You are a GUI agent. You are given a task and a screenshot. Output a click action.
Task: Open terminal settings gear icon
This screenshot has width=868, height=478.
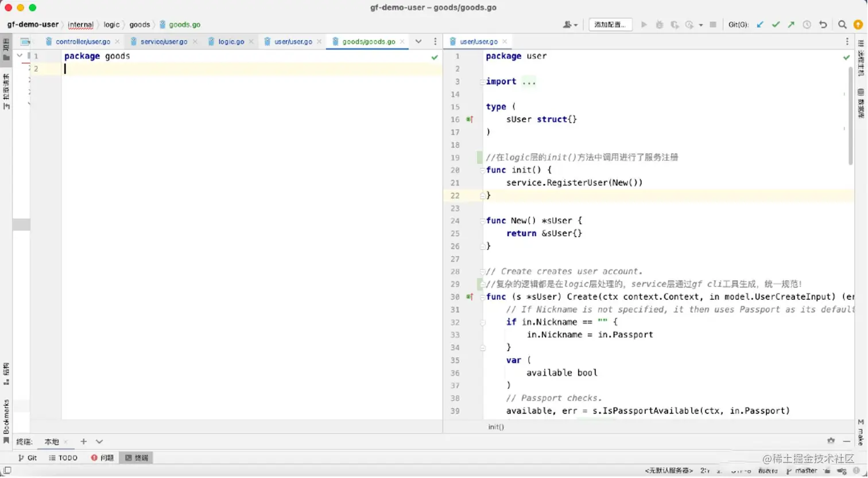pos(831,441)
